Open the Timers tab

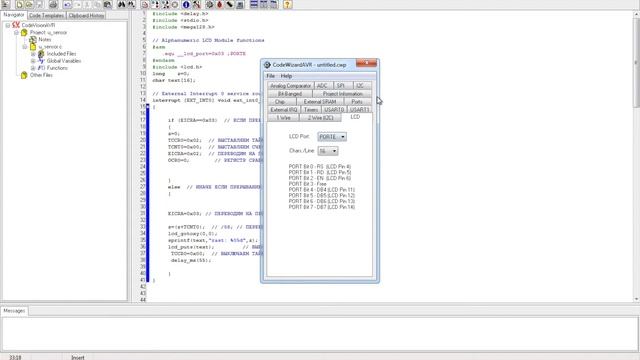point(311,110)
